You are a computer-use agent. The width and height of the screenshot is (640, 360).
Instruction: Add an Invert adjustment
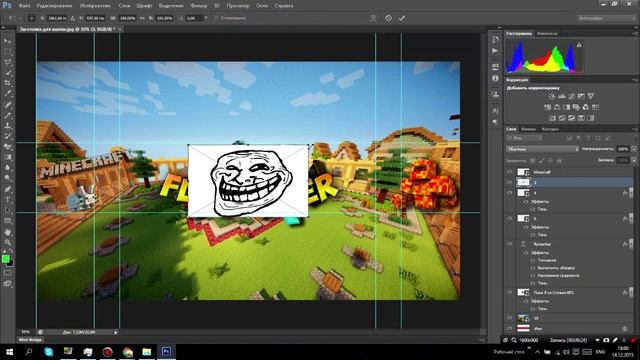(552, 118)
